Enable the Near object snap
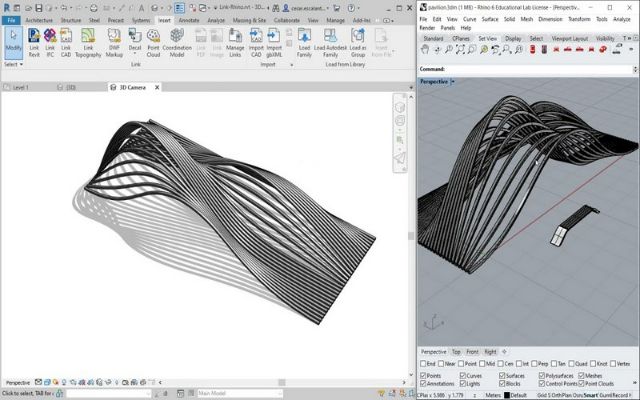 (x=441, y=363)
